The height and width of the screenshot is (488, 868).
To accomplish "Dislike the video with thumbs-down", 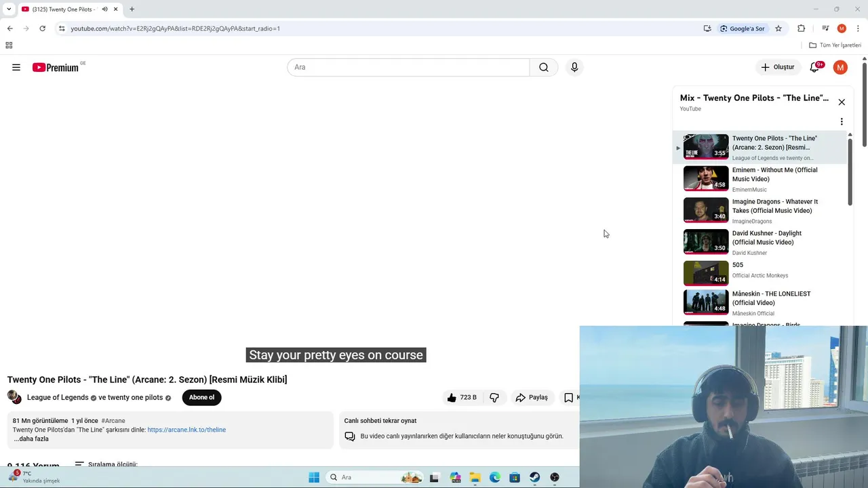I will tap(494, 398).
